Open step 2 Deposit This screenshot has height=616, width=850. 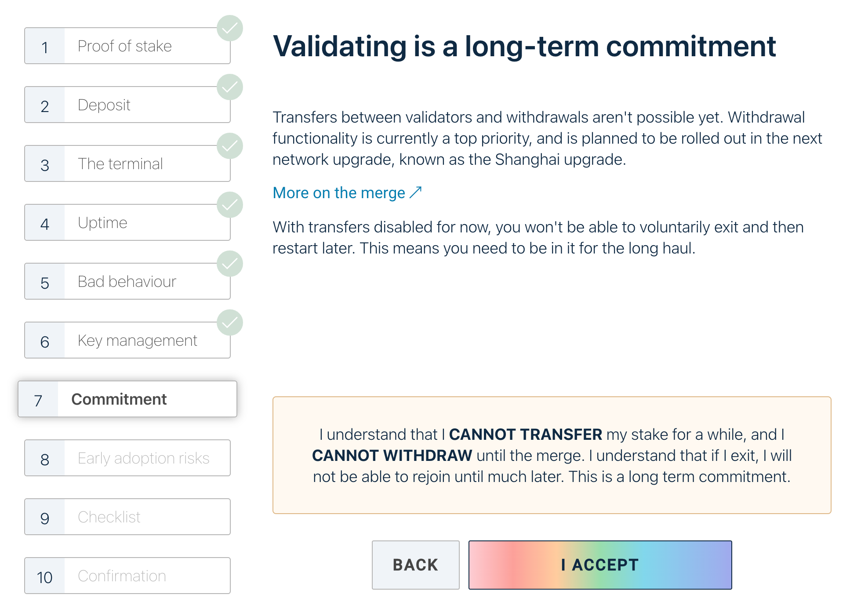coord(127,105)
